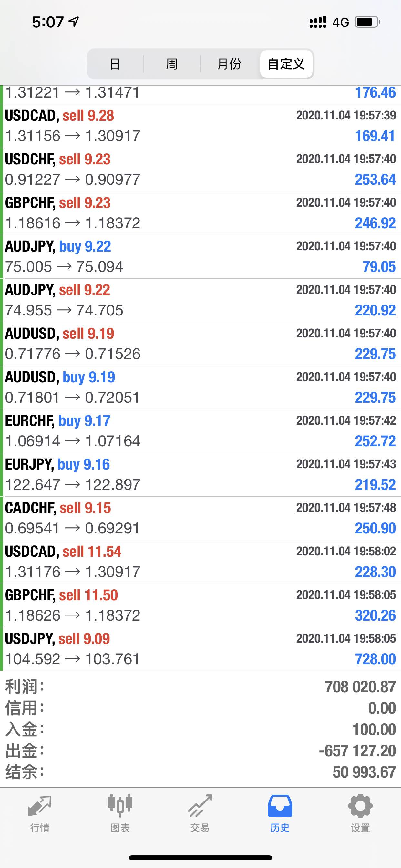Screen dimensions: 401x868
Task: Select the 月份 month period segment
Action: [229, 64]
